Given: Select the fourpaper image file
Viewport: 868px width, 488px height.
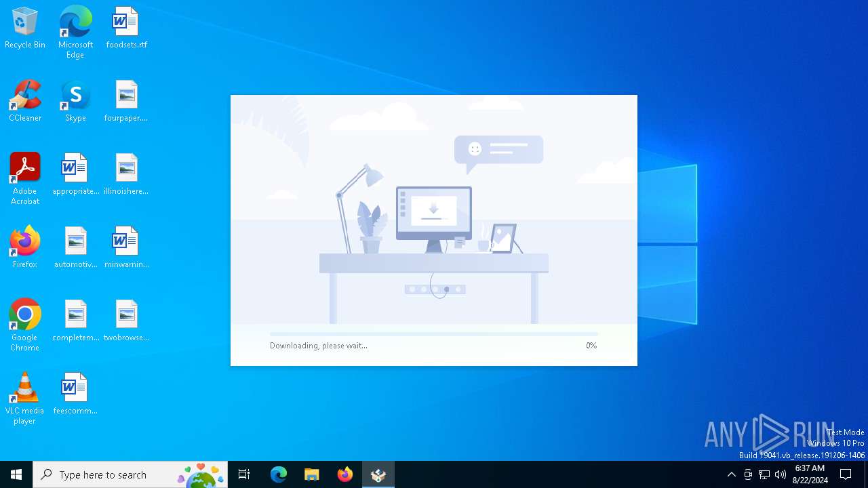Looking at the screenshot, I should [x=126, y=102].
